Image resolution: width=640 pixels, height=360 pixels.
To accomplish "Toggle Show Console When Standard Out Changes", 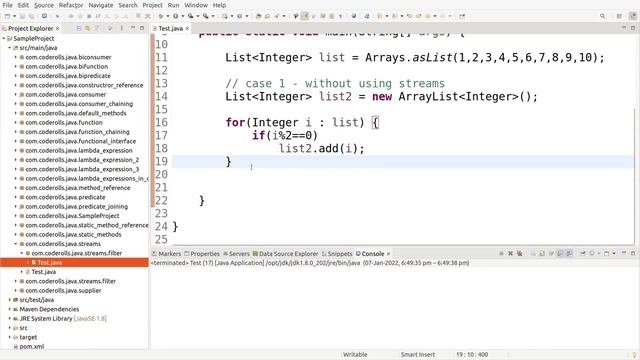I will pos(560,253).
